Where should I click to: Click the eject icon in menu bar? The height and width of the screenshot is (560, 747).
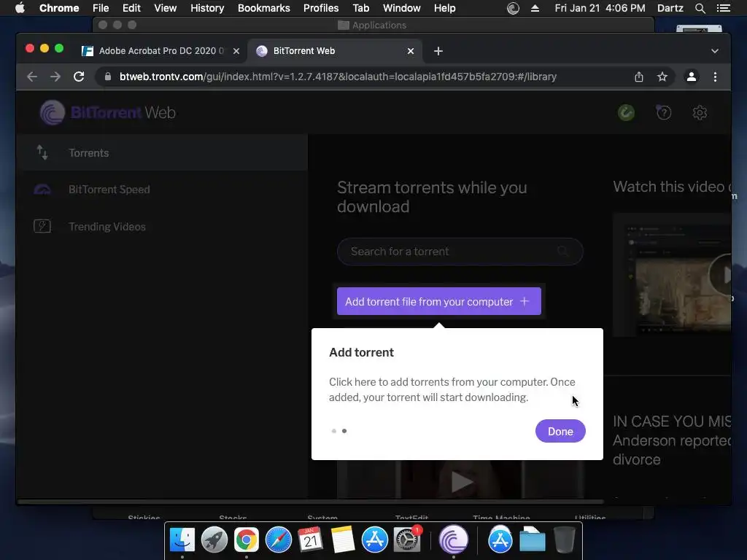point(535,8)
